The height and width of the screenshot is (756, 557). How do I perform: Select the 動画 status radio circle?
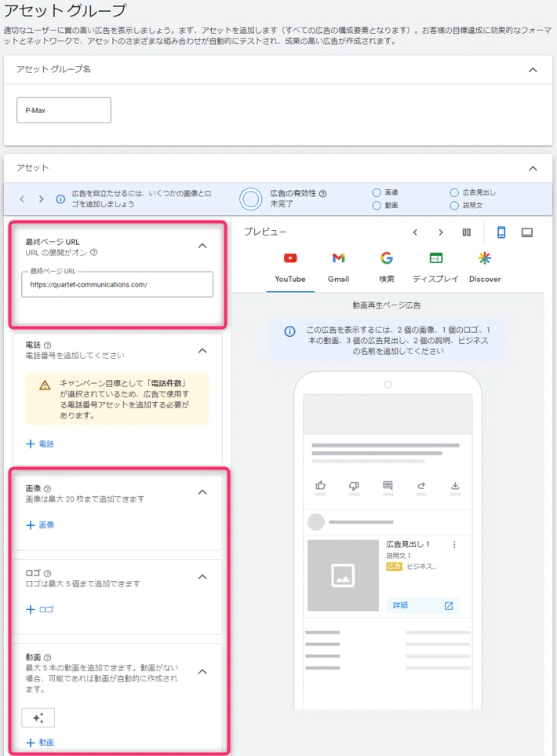tap(377, 206)
